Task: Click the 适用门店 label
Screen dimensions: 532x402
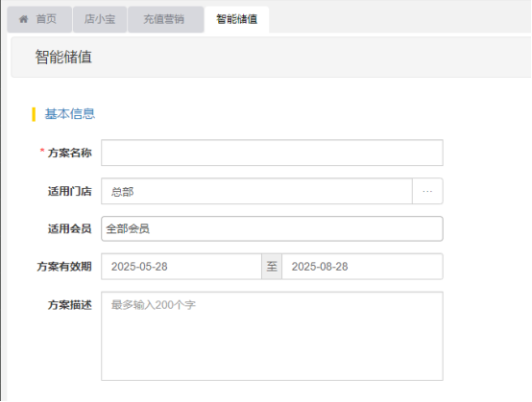Action: pyautogui.click(x=70, y=191)
